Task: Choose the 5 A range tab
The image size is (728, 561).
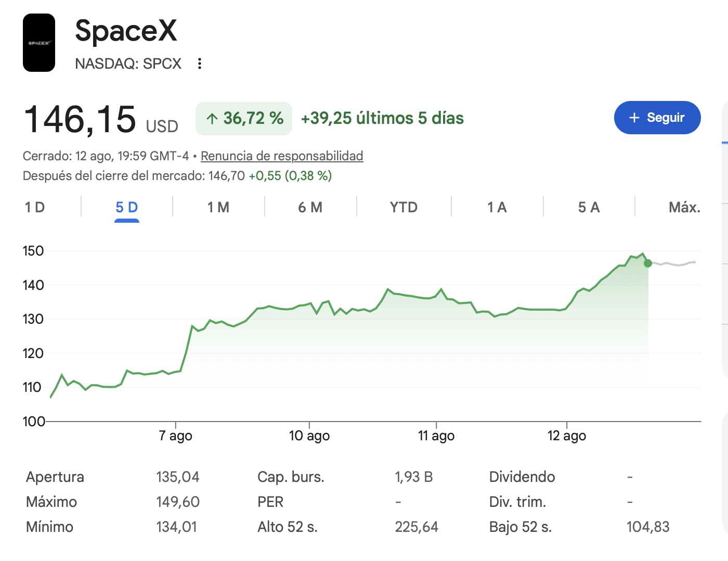Action: (589, 208)
